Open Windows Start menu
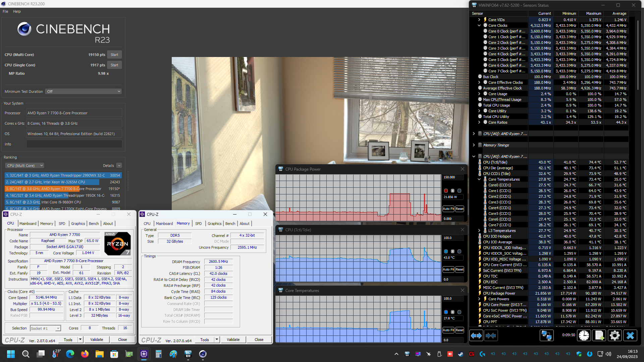Screen dimensions: 644x362 point(11,354)
